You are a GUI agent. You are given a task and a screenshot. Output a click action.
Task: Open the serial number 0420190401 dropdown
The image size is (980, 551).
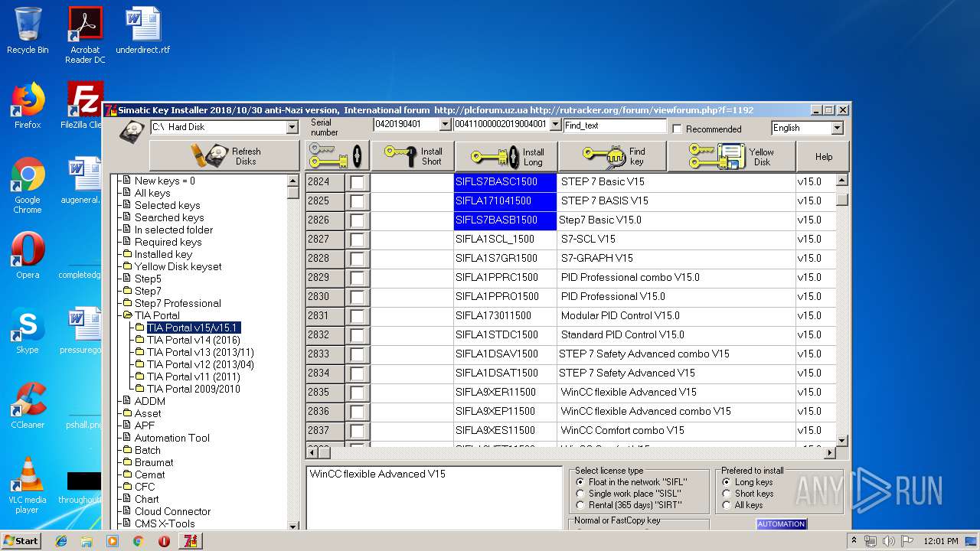(445, 125)
